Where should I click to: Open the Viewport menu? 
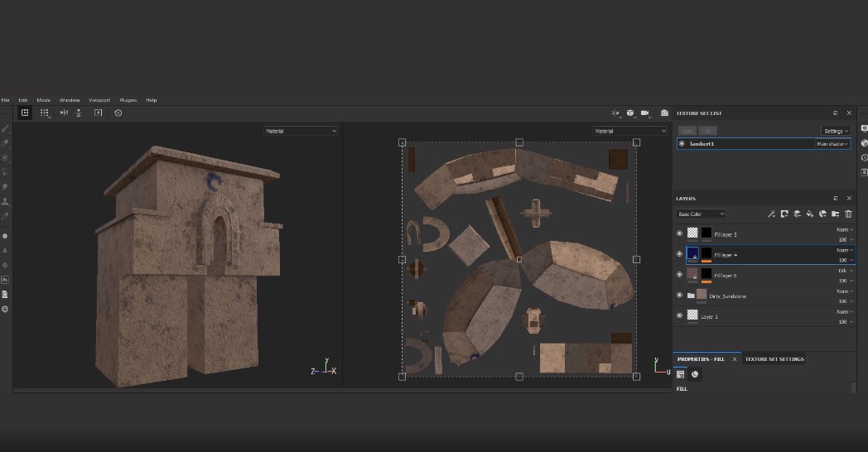tap(99, 100)
